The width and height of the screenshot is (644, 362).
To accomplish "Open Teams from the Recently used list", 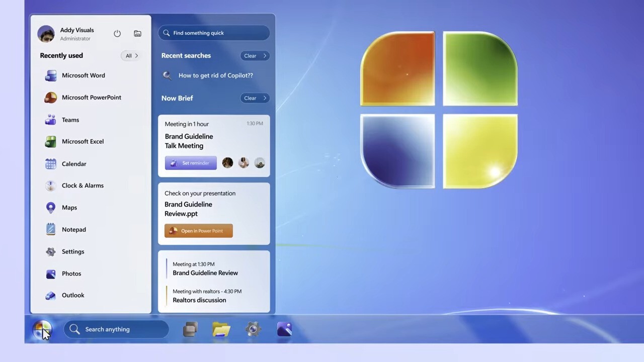I will (x=70, y=120).
